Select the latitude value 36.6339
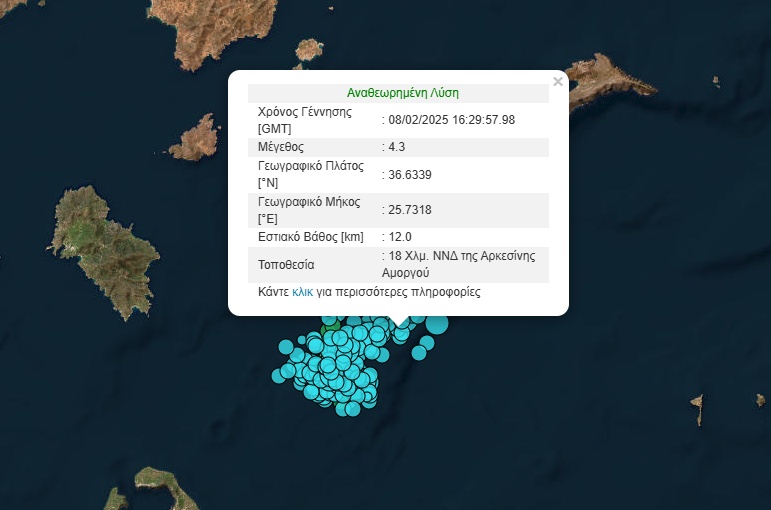771x510 pixels. tap(410, 175)
